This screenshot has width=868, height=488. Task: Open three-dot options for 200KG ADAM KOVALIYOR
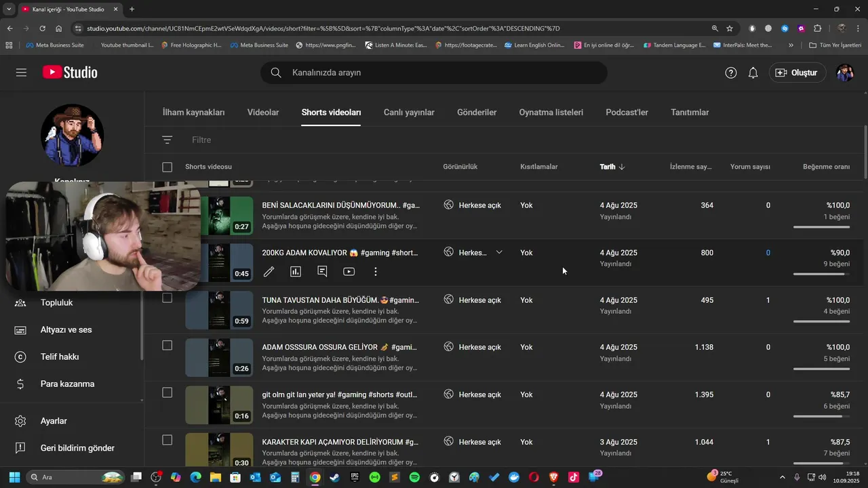(376, 272)
